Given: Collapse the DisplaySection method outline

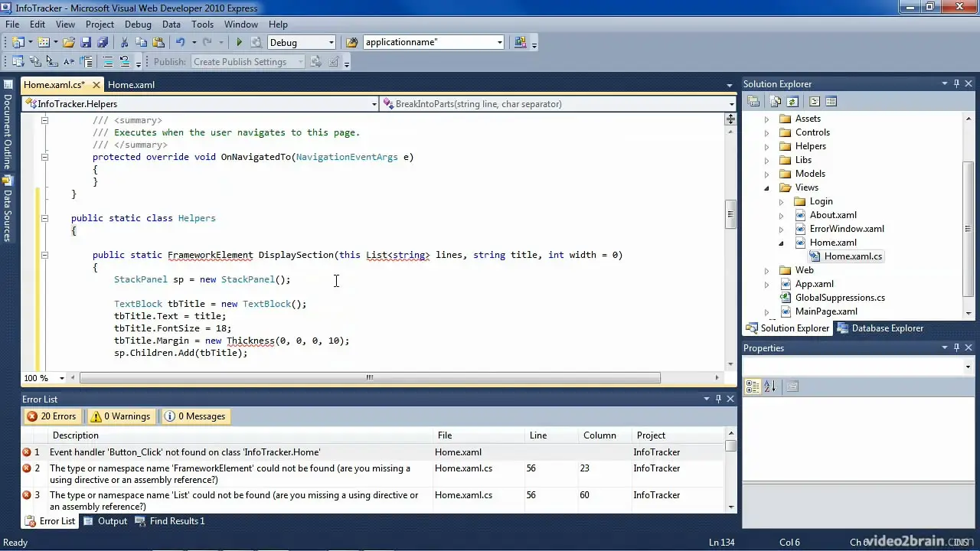Looking at the screenshot, I should pos(44,255).
